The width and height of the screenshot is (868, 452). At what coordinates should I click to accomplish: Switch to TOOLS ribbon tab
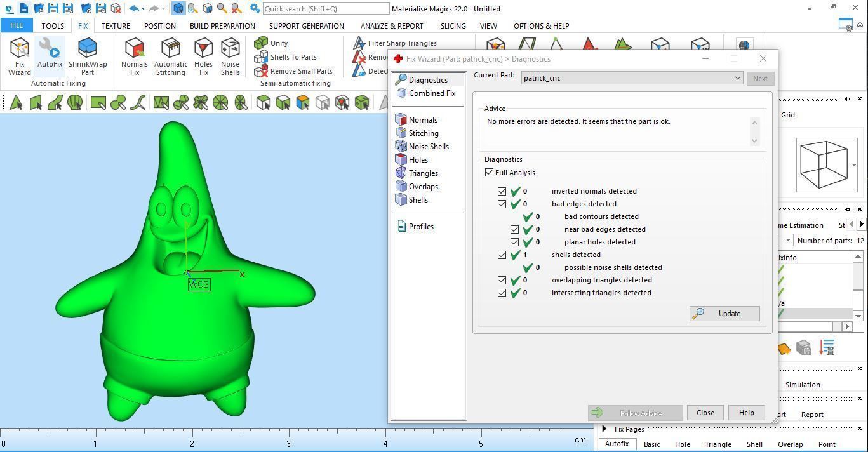[53, 26]
